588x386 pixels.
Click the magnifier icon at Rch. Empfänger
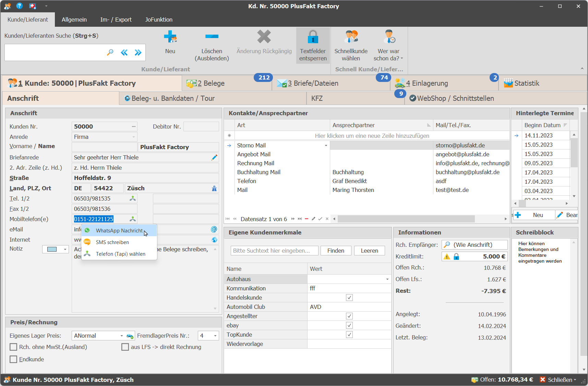[447, 245]
